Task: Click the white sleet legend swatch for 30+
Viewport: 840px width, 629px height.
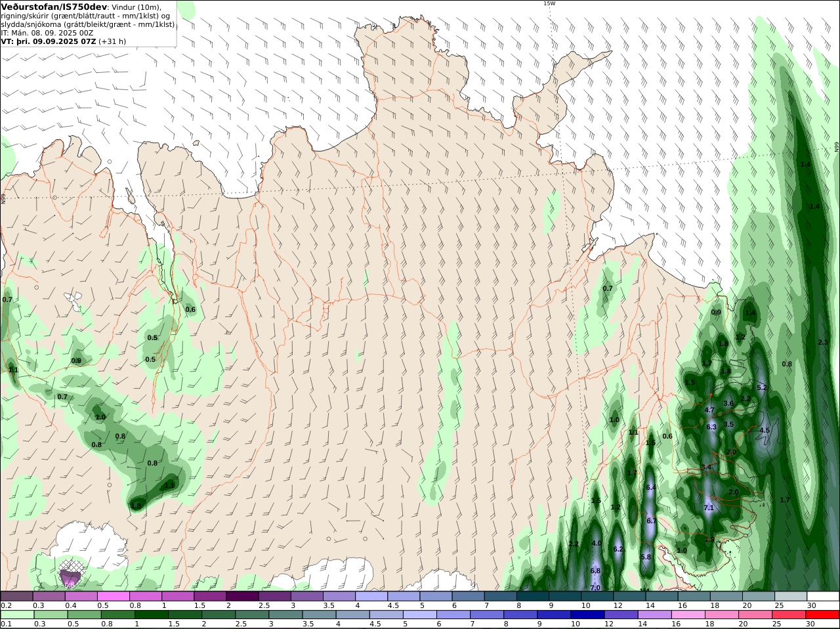Action: point(823,596)
